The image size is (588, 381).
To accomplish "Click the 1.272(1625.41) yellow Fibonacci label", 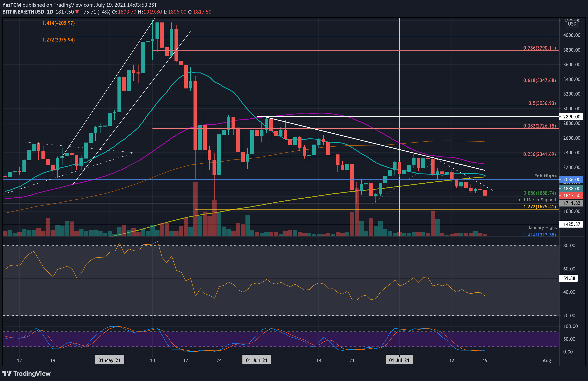I will (x=540, y=206).
